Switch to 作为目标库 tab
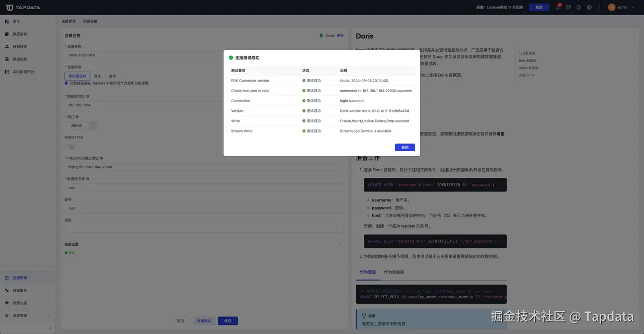The height and width of the screenshot is (334, 644). 394,272
